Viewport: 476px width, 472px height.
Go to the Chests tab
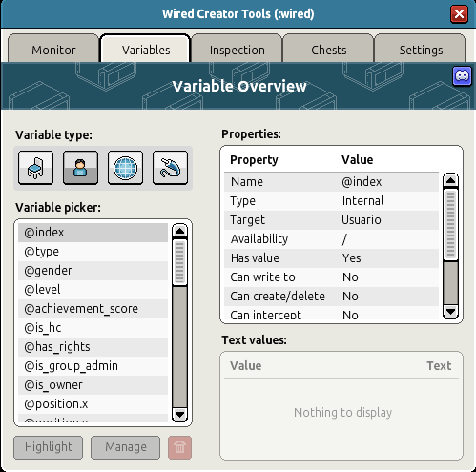pyautogui.click(x=328, y=49)
